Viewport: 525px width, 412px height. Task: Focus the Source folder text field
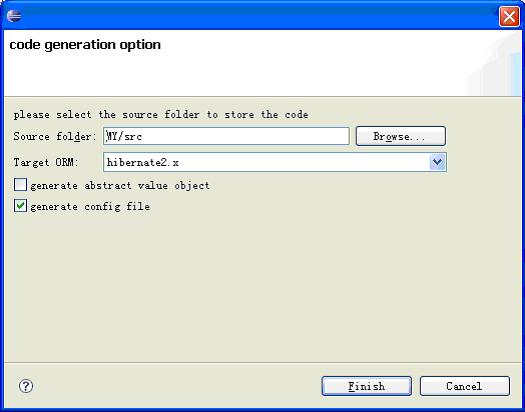click(x=226, y=136)
